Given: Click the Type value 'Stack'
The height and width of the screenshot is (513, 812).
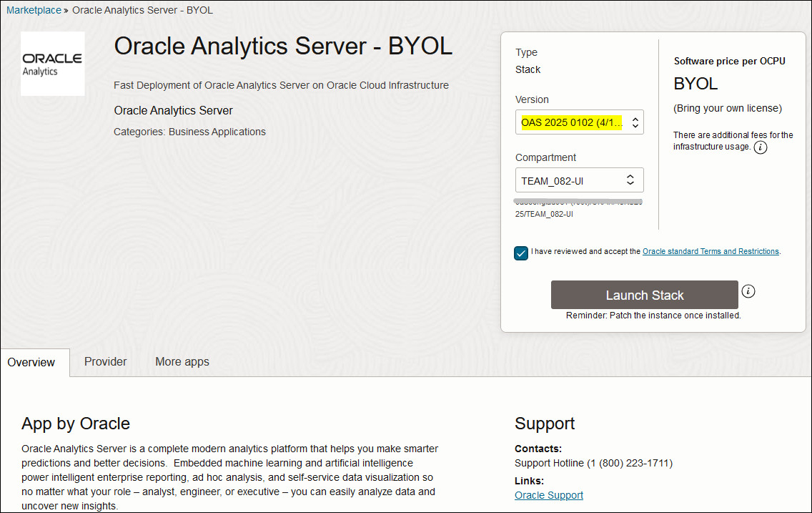Looking at the screenshot, I should tap(528, 69).
